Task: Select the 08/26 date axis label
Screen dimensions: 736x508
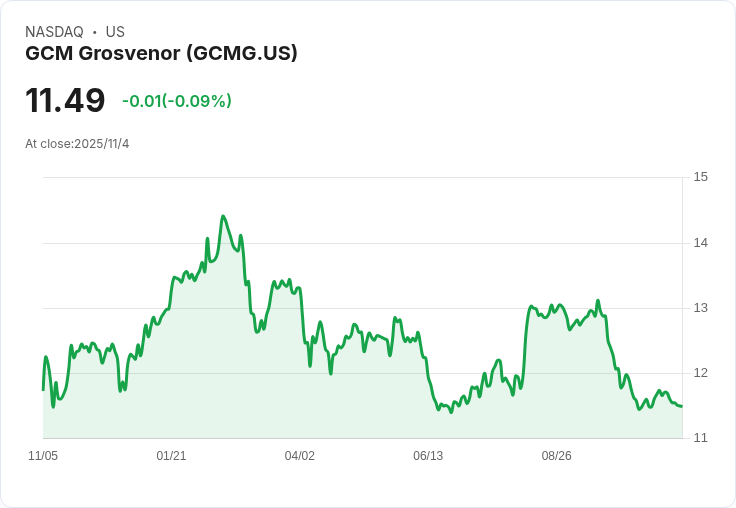Action: (556, 456)
